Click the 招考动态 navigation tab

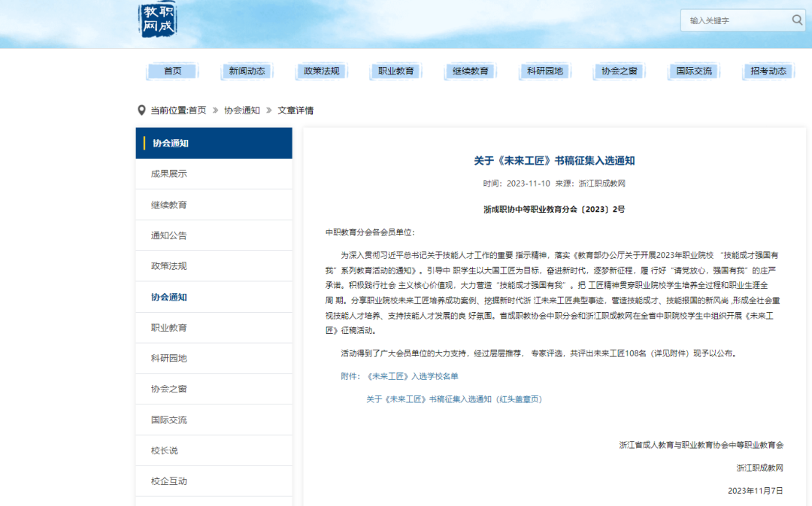(x=768, y=71)
